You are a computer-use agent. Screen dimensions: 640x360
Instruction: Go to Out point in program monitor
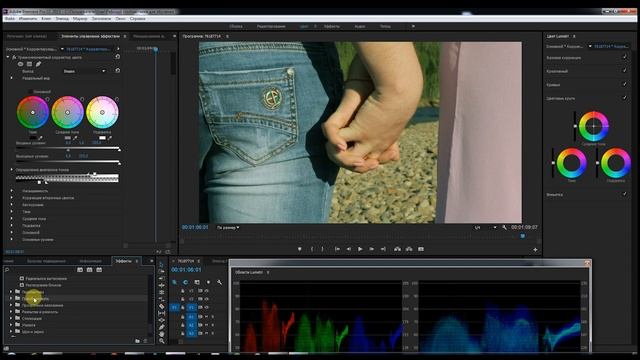point(383,249)
